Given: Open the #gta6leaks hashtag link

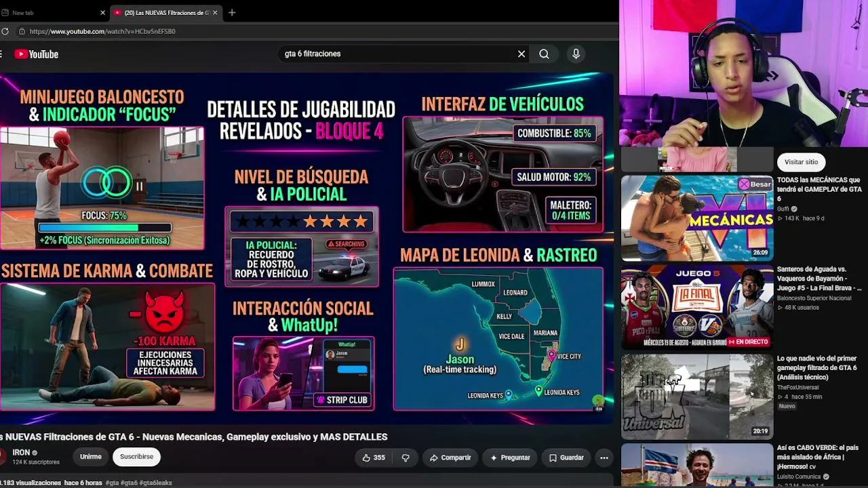Looking at the screenshot, I should [156, 483].
